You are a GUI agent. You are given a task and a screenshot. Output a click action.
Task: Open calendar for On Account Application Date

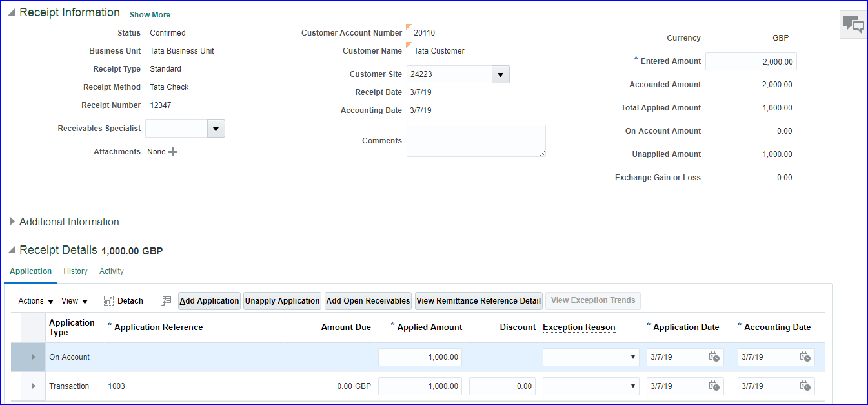click(x=714, y=357)
